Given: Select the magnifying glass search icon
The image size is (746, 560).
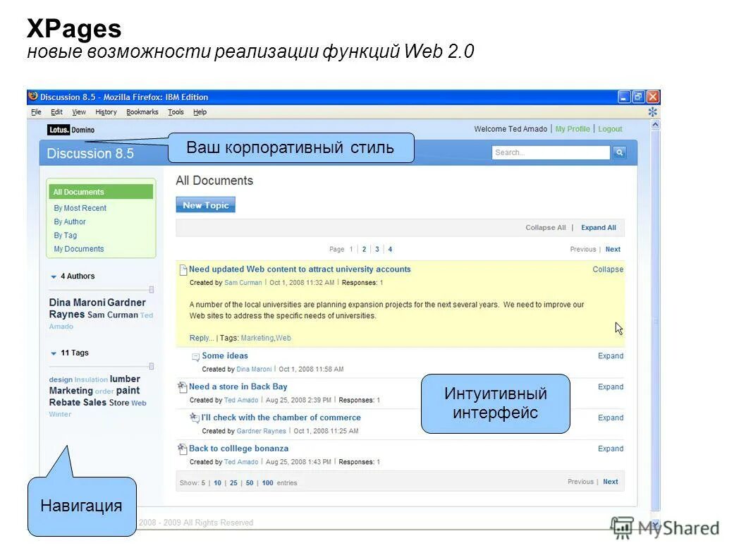Looking at the screenshot, I should click(619, 152).
